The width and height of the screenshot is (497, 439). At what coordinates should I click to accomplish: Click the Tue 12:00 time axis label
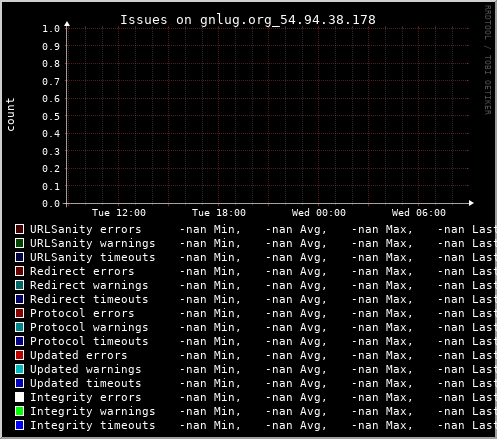(119, 213)
